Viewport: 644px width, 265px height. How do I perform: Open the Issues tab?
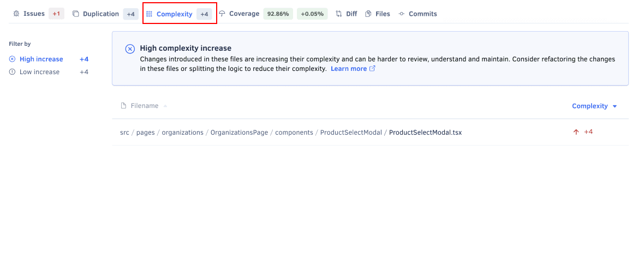pos(34,14)
